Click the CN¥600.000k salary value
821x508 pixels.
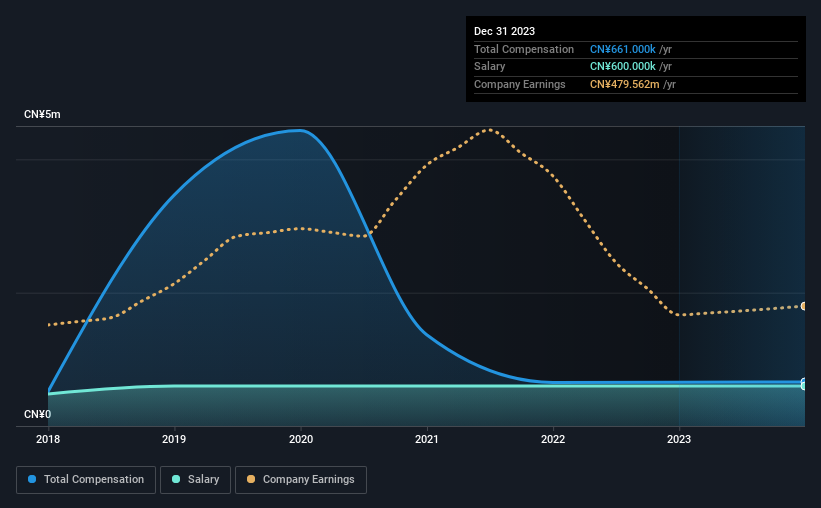[x=623, y=67]
